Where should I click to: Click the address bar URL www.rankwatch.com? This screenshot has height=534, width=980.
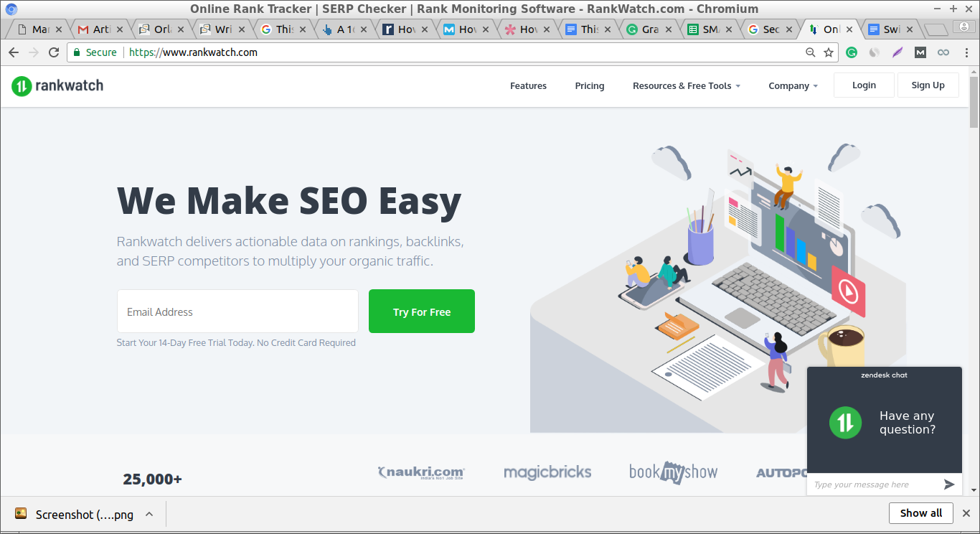tap(193, 52)
